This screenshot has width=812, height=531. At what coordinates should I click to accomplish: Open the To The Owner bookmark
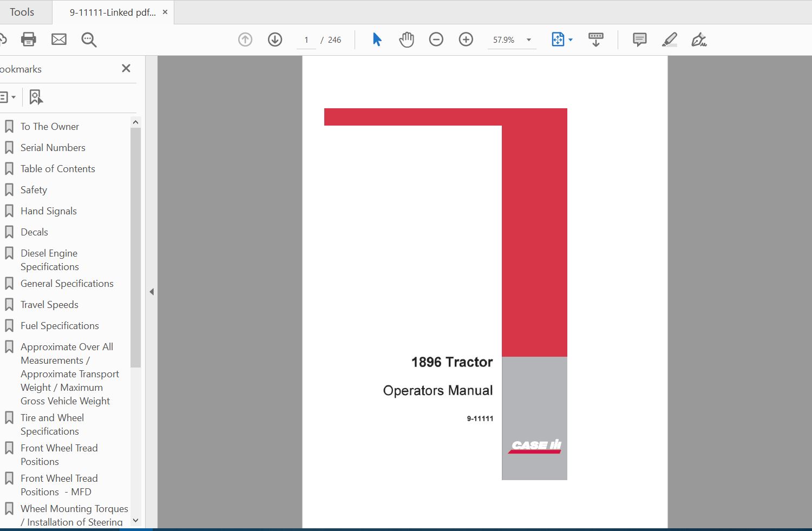50,127
